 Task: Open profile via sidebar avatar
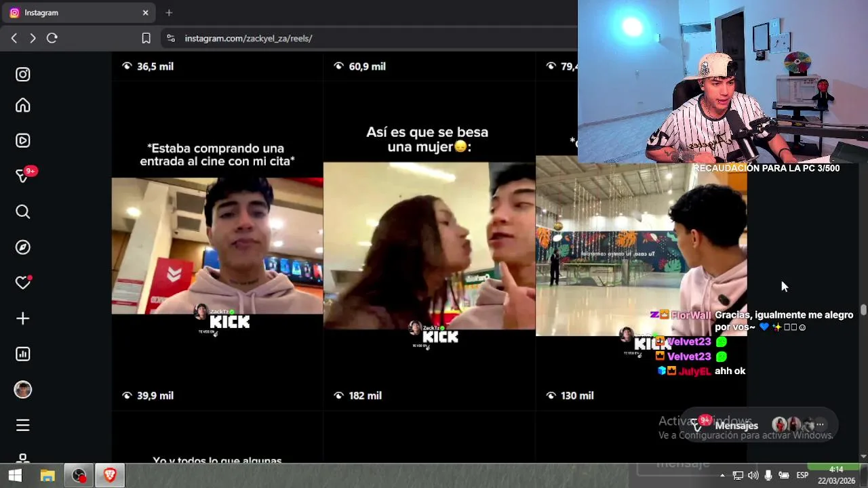23,390
